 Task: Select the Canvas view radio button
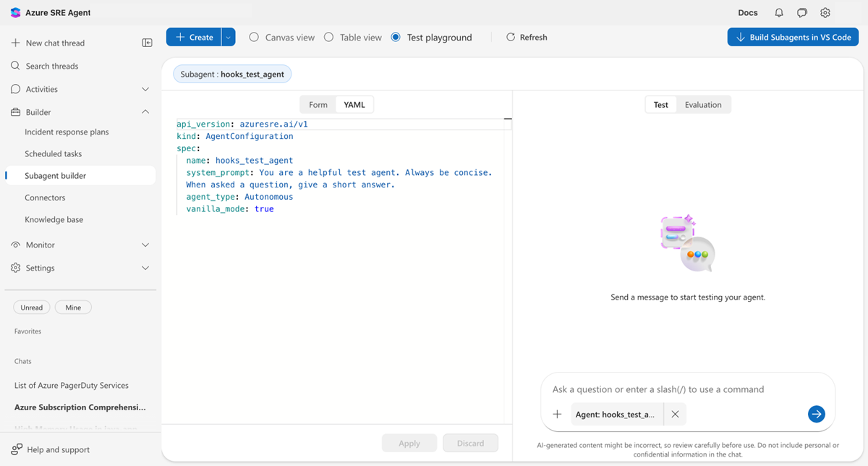(254, 37)
